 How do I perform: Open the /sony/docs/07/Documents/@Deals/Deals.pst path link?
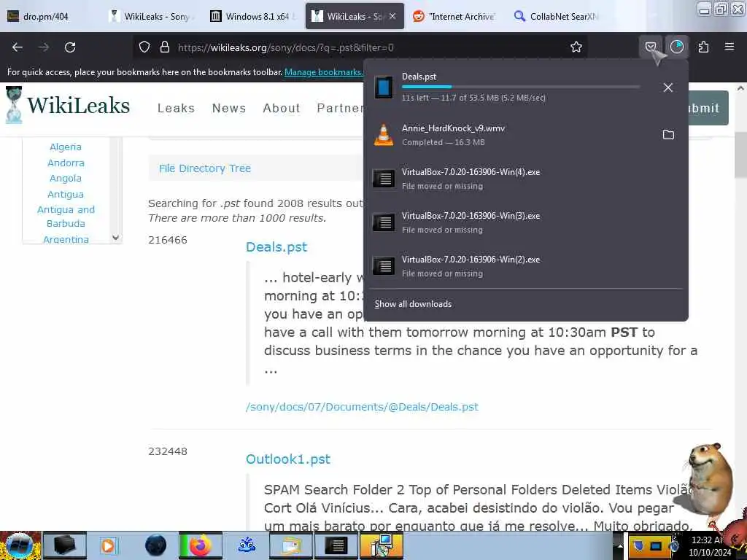pyautogui.click(x=362, y=407)
